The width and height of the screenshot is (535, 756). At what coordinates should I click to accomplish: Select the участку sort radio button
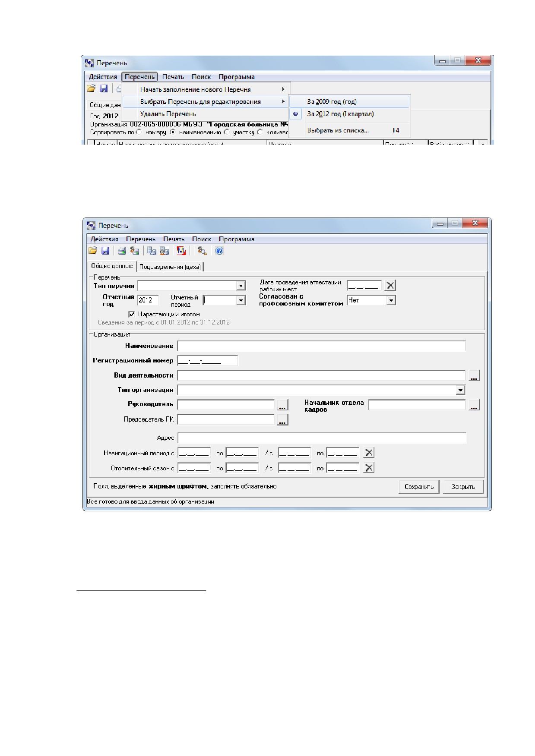coord(227,132)
